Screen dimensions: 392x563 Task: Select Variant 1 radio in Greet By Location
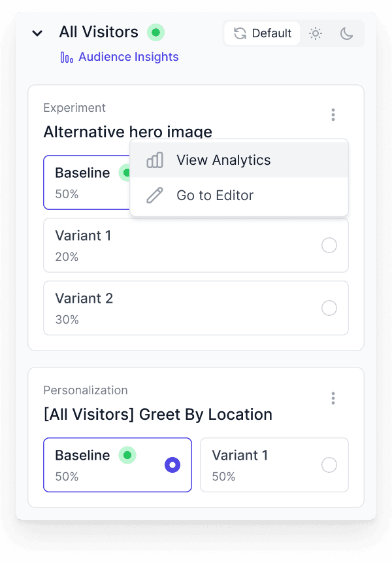point(329,465)
